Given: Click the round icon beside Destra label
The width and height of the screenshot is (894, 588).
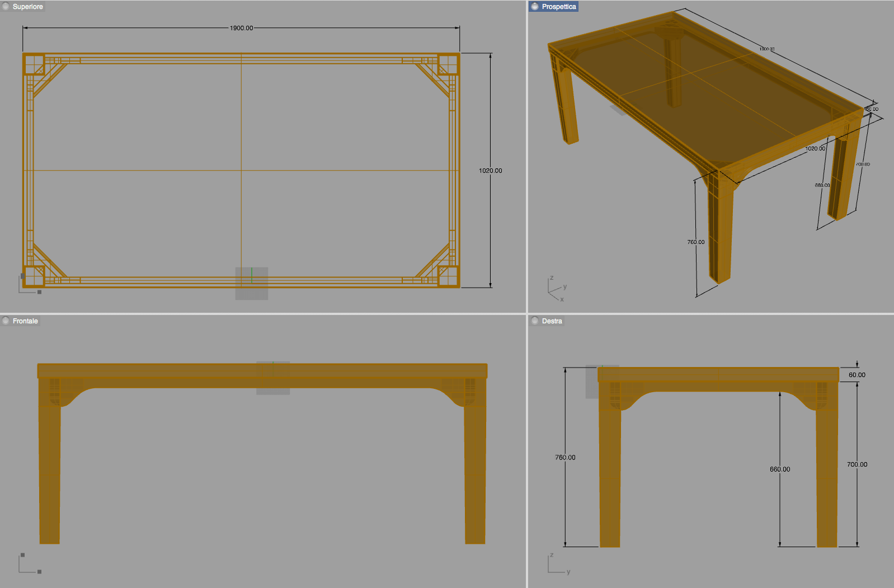Looking at the screenshot, I should (x=535, y=321).
